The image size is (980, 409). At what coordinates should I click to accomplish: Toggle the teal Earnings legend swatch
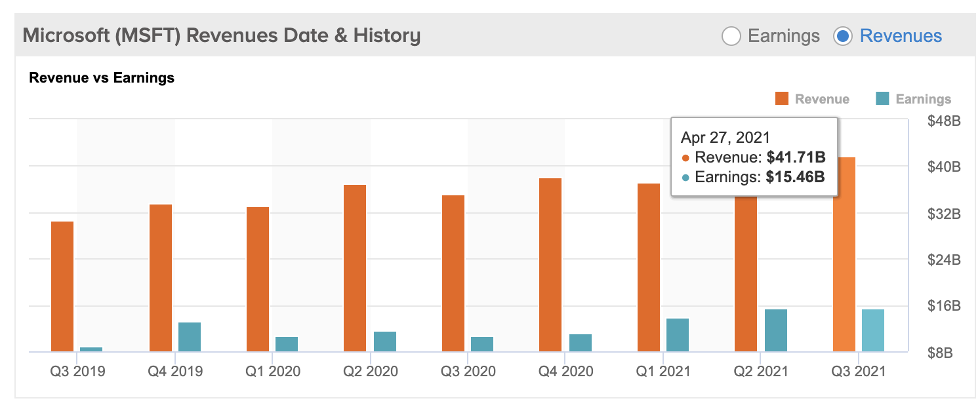point(882,99)
